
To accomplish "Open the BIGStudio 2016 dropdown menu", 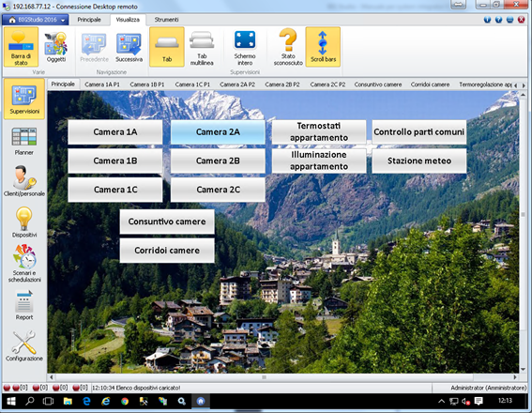I will [36, 20].
